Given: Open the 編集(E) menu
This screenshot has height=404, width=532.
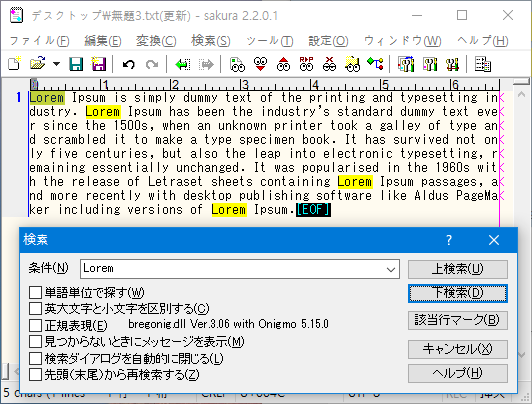Looking at the screenshot, I should 103,41.
